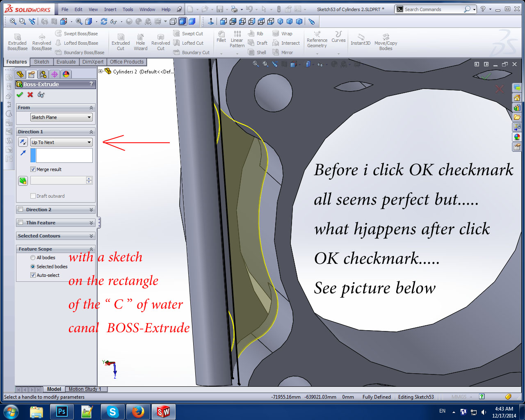Open the Up To Next dropdown

62,142
